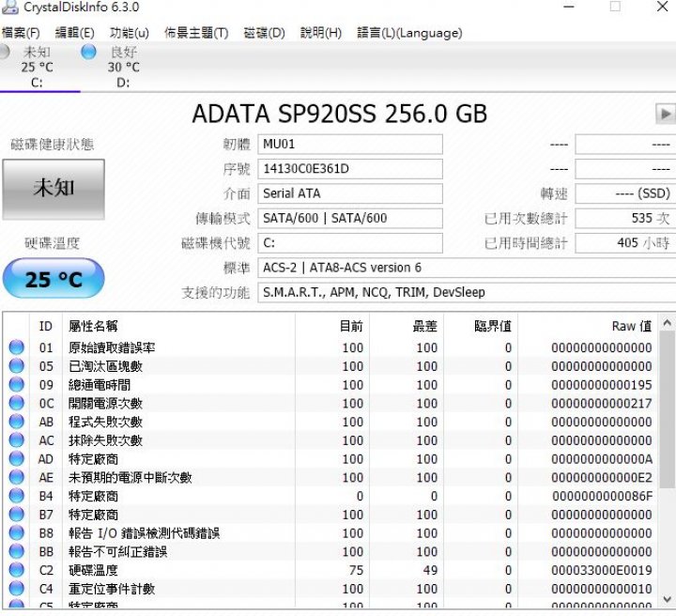Click the 25 °C temperature button
Screen dimensions: 676x616
click(x=54, y=279)
